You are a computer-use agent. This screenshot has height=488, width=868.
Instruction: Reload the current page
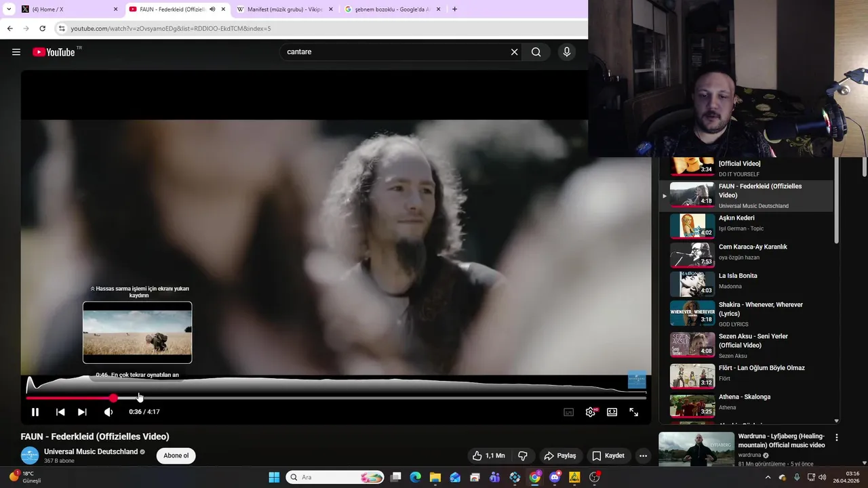click(42, 28)
